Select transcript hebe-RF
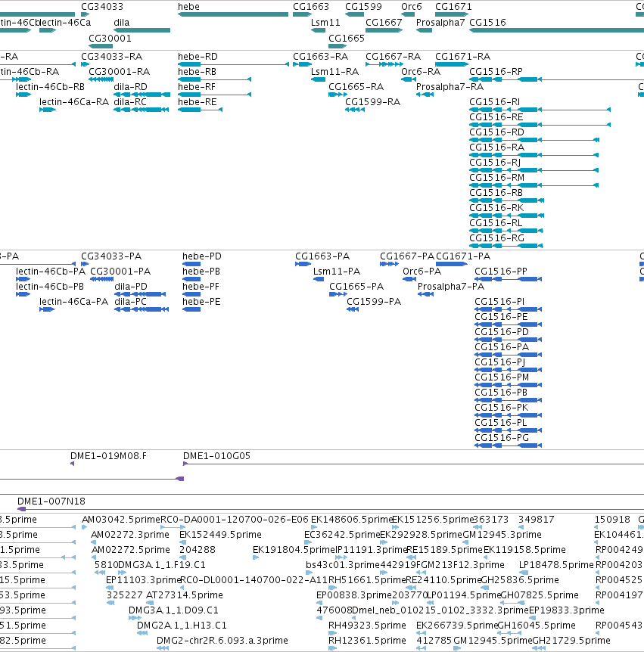 pos(214,95)
